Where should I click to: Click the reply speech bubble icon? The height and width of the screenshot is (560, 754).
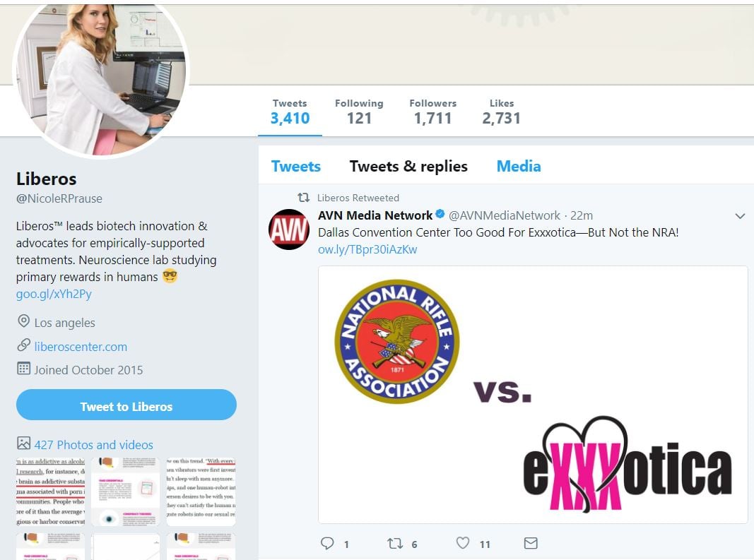[x=327, y=543]
